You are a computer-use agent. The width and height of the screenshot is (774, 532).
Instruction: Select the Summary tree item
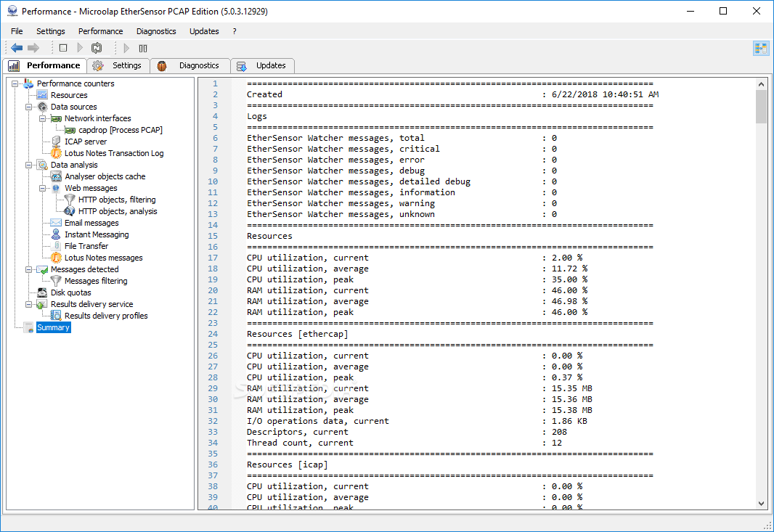(x=53, y=327)
